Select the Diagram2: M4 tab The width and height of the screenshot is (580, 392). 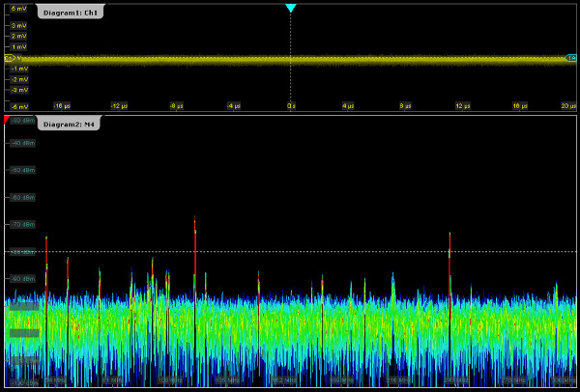pos(69,124)
